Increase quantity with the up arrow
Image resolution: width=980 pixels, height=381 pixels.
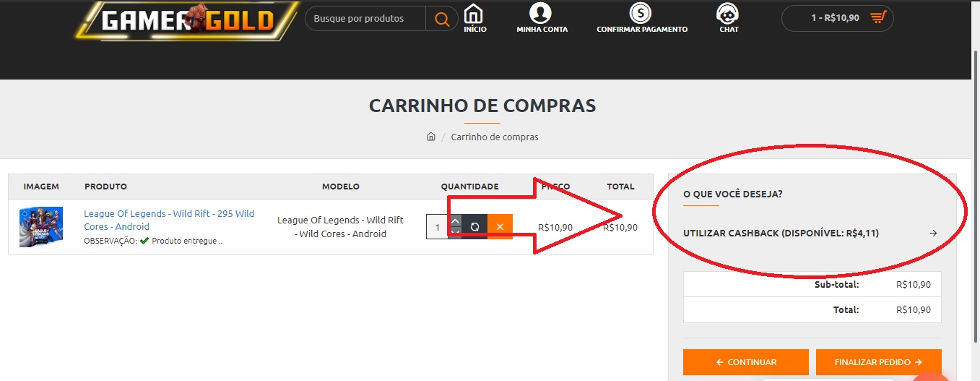click(455, 221)
